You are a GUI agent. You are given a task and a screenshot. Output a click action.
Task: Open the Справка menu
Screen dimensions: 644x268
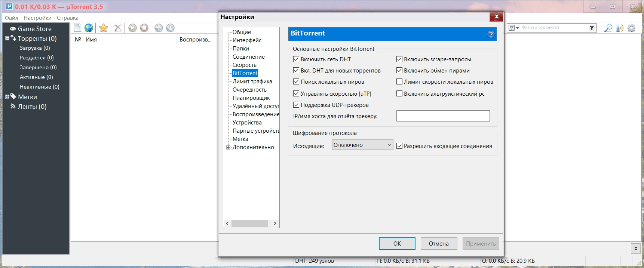(68, 18)
